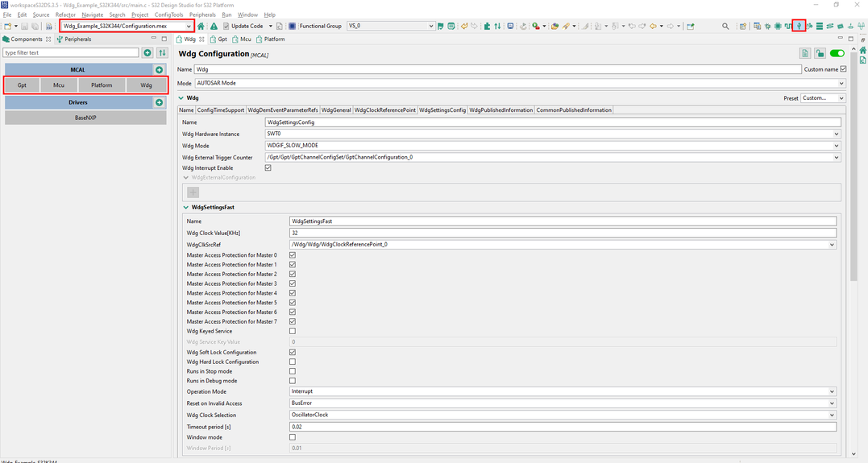Toggle Master Access Protection for Master 7
The width and height of the screenshot is (868, 463).
[293, 321]
